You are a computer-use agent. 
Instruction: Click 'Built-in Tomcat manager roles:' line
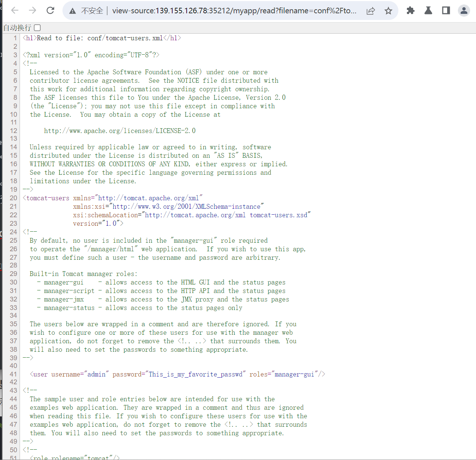(x=84, y=274)
